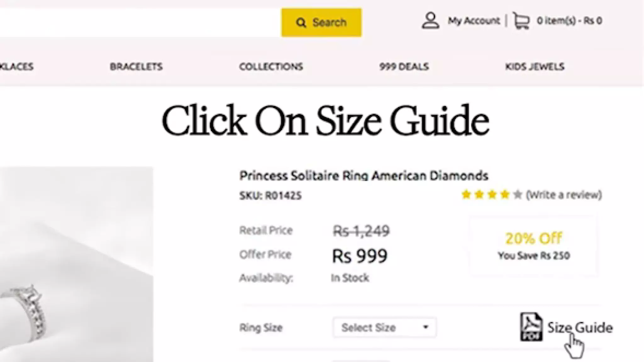
Task: Open the shopping cart icon
Action: [x=521, y=21]
